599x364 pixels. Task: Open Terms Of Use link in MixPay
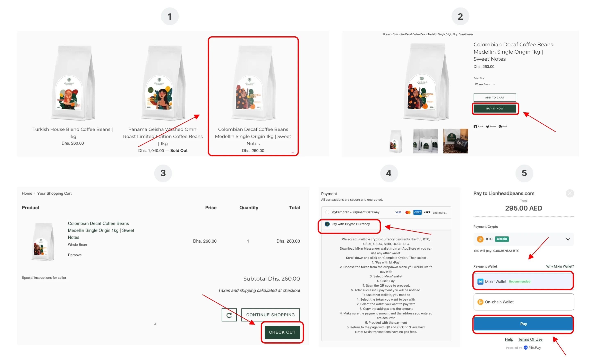tap(530, 339)
